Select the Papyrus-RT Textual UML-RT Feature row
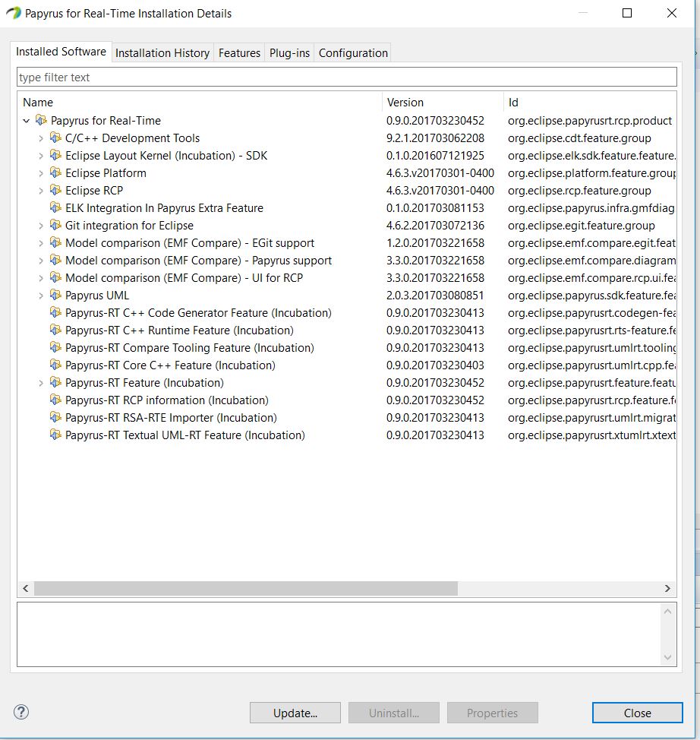700x740 pixels. [x=347, y=435]
